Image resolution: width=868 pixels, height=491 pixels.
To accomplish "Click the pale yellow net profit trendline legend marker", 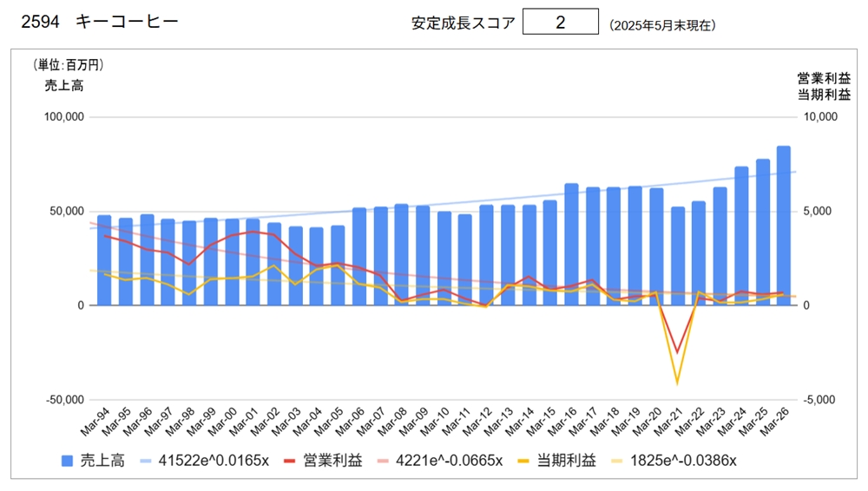I will pyautogui.click(x=616, y=461).
